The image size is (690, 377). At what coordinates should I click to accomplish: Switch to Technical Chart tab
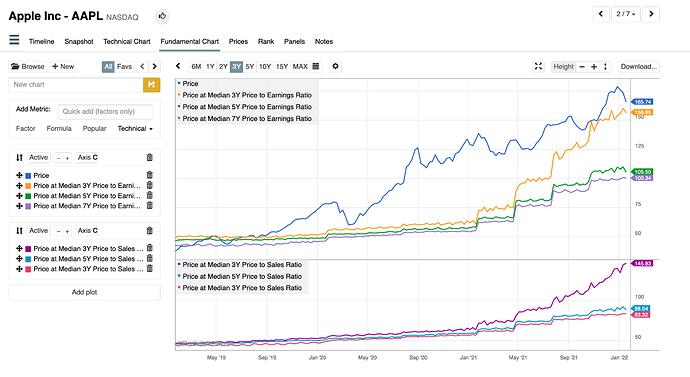(x=127, y=41)
